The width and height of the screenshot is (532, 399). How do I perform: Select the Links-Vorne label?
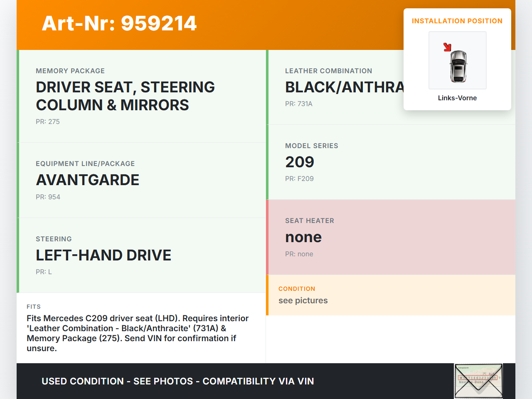[x=457, y=98]
